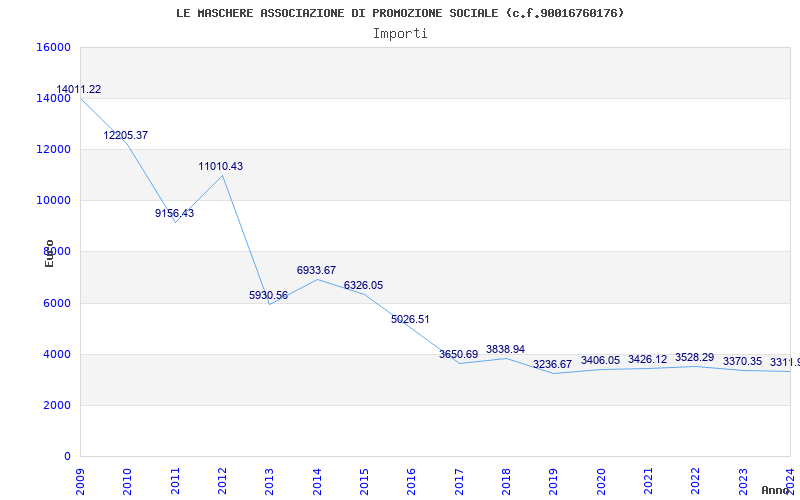800x500 pixels.
Task: Click the x-axis year 2009
Action: click(x=80, y=481)
